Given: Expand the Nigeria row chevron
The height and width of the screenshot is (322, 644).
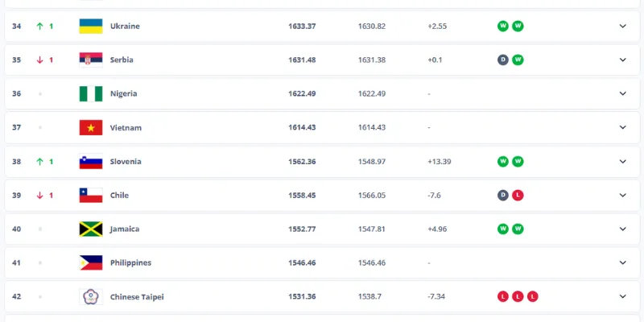Looking at the screenshot, I should [x=622, y=93].
